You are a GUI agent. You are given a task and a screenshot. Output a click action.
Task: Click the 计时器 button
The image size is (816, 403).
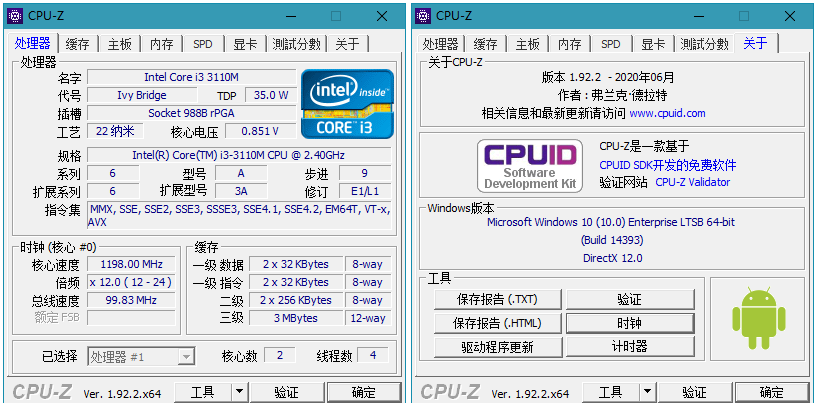(x=630, y=347)
